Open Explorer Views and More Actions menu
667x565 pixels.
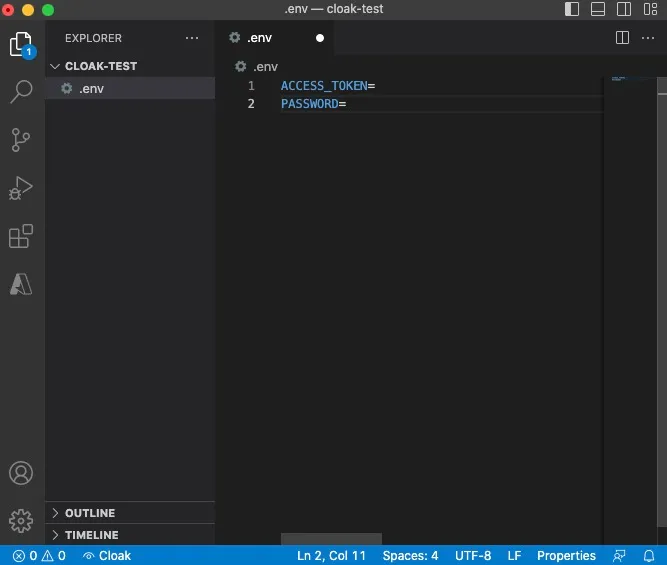point(192,38)
